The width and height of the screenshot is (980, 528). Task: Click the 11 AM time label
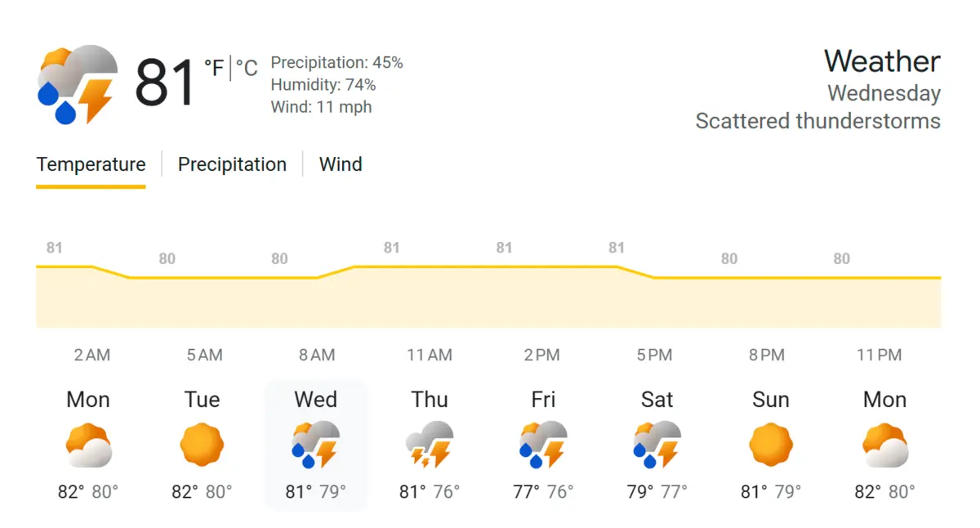[x=429, y=355]
